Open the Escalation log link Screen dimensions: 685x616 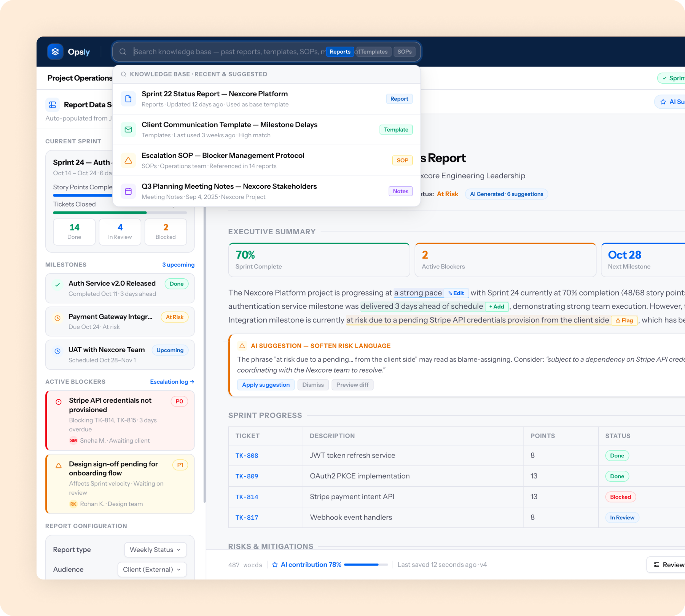[172, 382]
